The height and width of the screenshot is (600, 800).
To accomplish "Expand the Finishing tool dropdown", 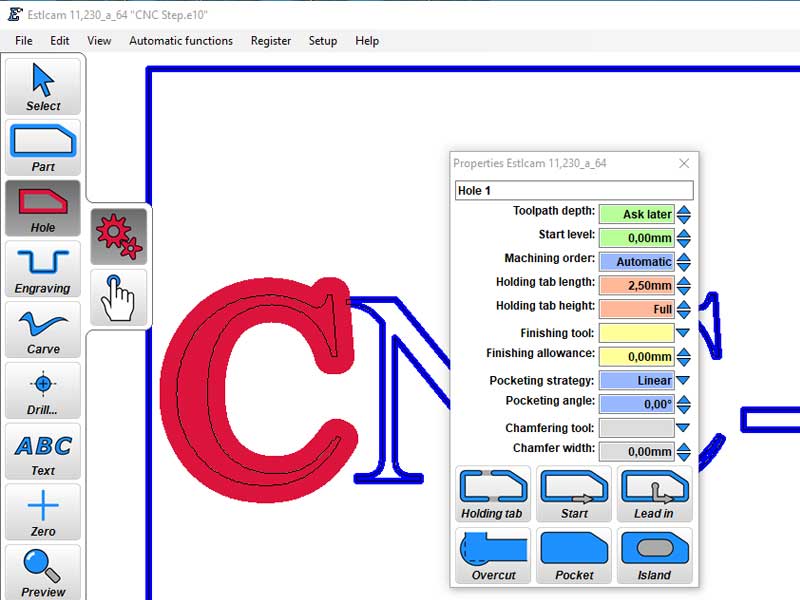I will 684,333.
